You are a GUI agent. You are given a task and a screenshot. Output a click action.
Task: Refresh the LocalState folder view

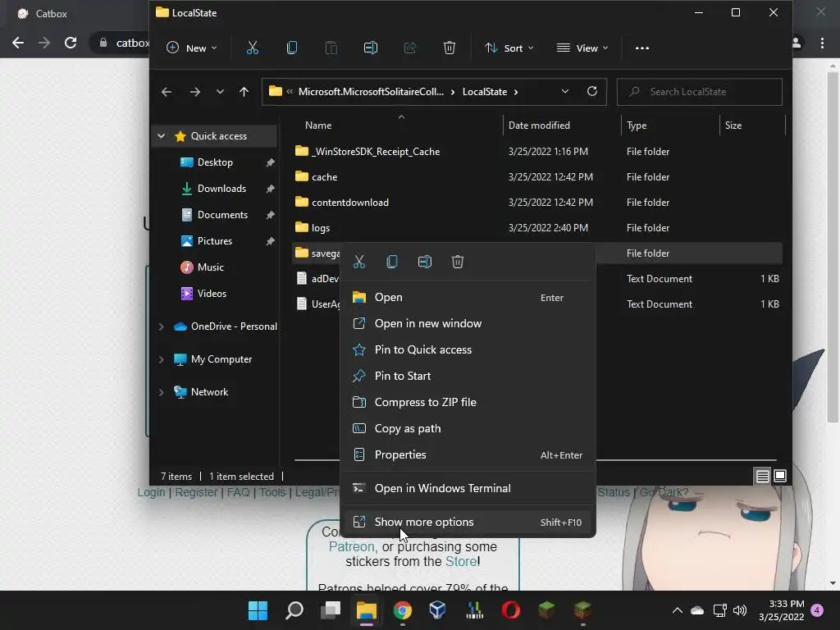(592, 92)
